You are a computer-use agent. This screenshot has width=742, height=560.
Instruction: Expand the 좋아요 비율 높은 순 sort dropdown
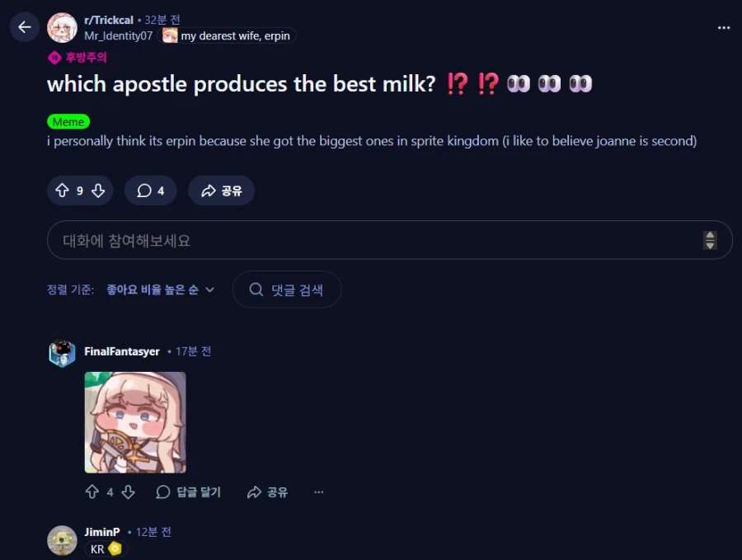click(x=161, y=289)
